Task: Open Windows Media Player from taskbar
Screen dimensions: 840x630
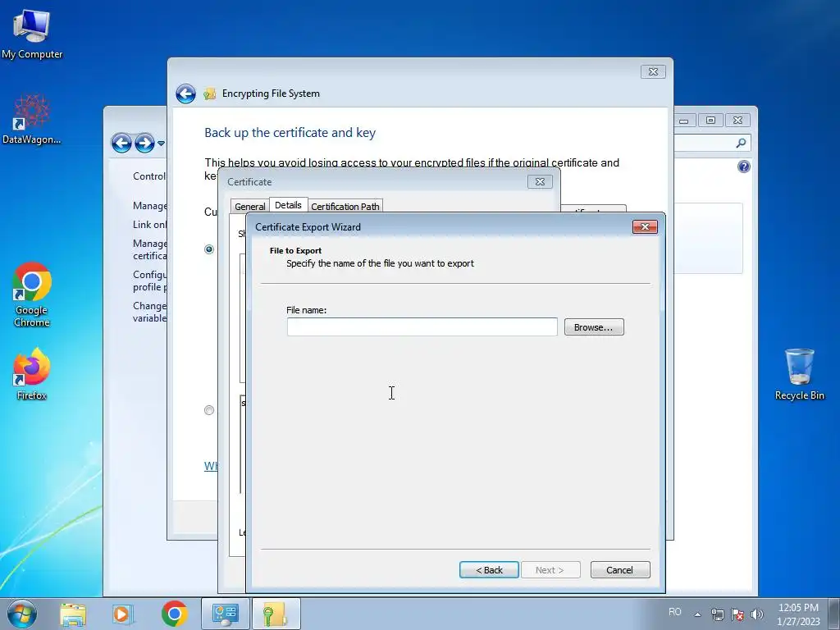Action: click(x=122, y=614)
